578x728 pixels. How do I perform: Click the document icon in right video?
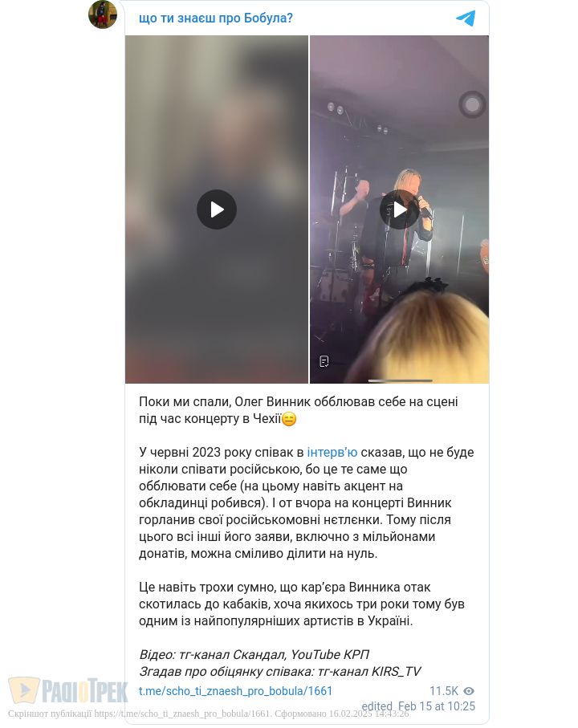(324, 361)
